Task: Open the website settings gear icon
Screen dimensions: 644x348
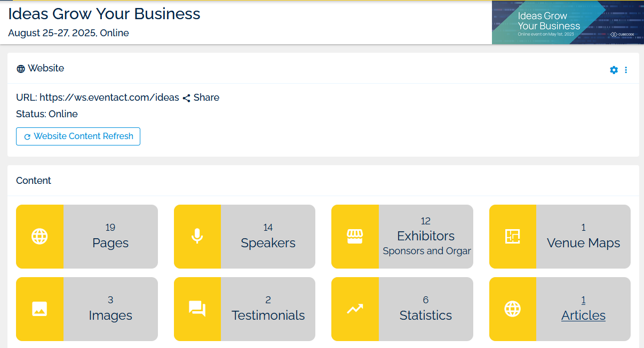Action: [x=614, y=70]
